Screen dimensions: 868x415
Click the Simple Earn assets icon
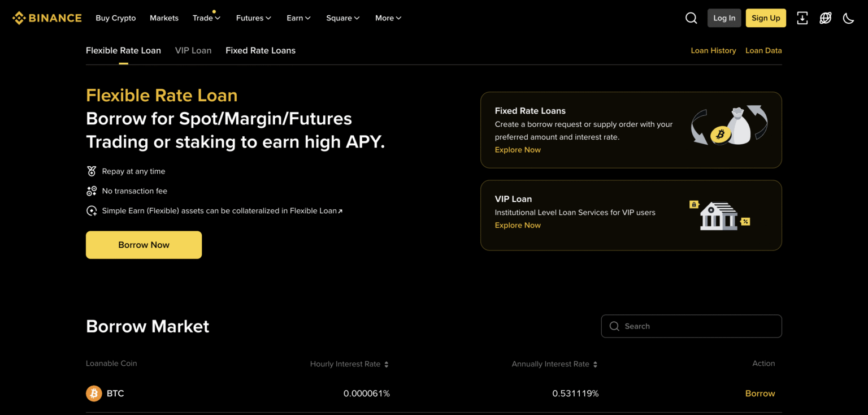click(x=92, y=211)
